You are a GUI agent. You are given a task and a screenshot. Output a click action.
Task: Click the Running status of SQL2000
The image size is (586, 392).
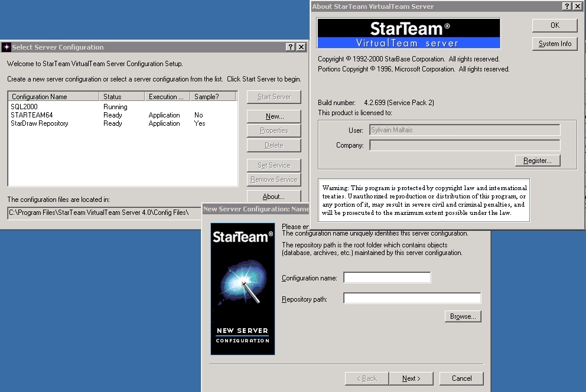click(x=115, y=107)
